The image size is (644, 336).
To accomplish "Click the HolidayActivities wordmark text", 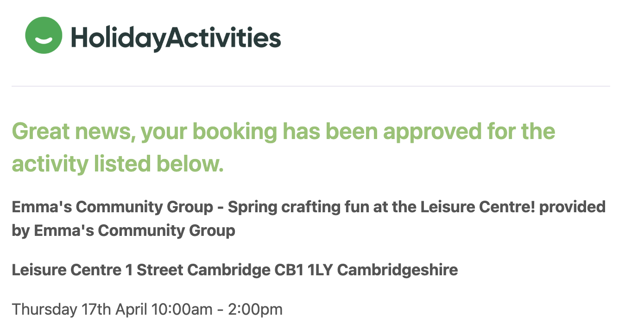I will pyautogui.click(x=176, y=38).
